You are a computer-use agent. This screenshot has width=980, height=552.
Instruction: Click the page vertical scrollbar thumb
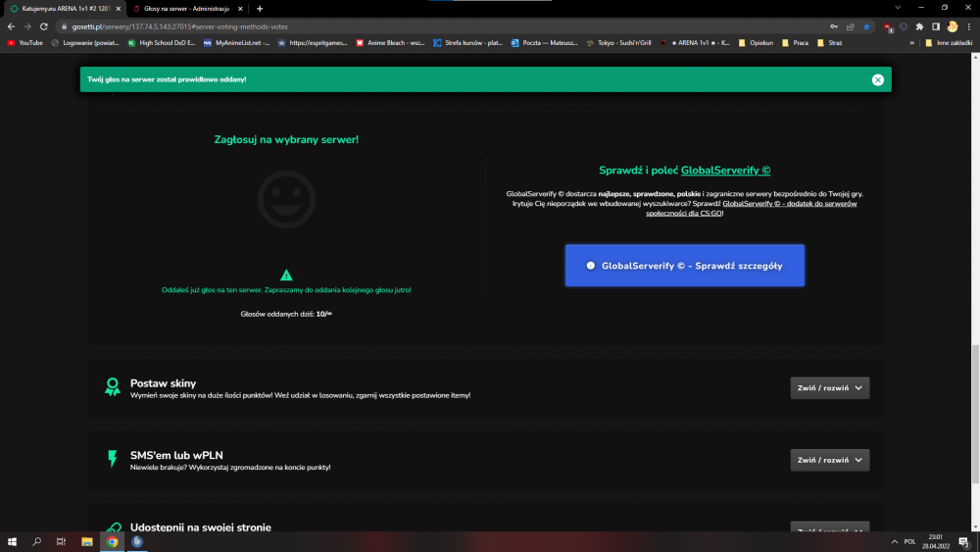click(975, 415)
